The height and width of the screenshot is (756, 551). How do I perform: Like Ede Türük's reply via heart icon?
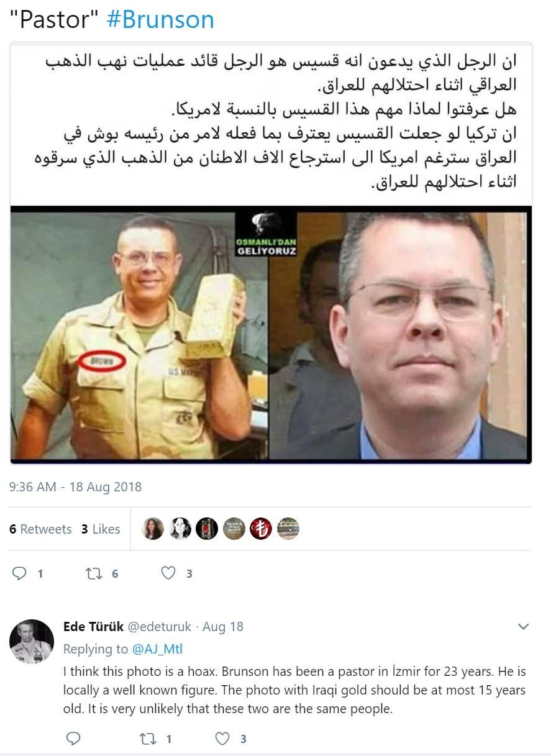pyautogui.click(x=222, y=738)
